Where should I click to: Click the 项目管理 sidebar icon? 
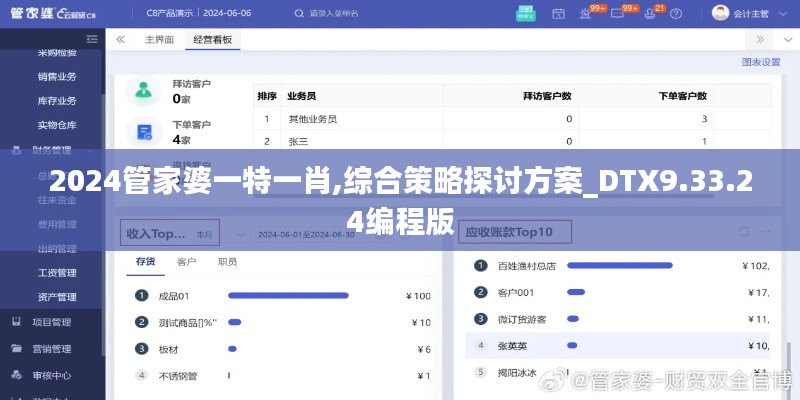(x=16, y=322)
